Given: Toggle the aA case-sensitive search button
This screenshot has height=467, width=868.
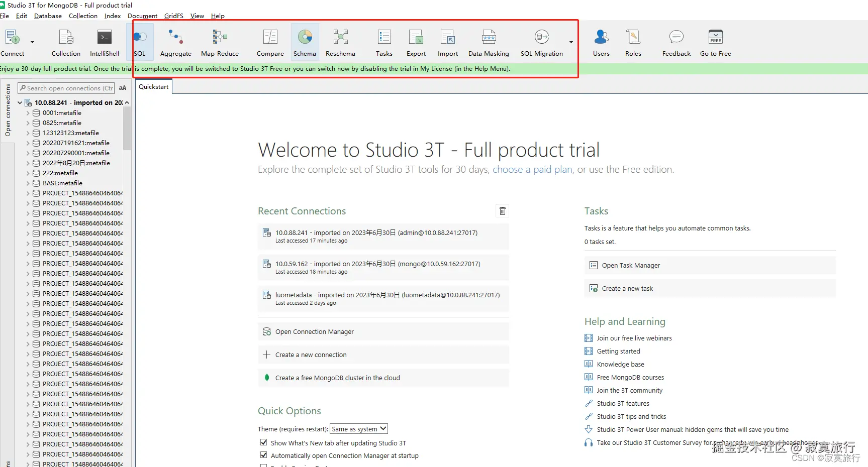Looking at the screenshot, I should point(123,88).
